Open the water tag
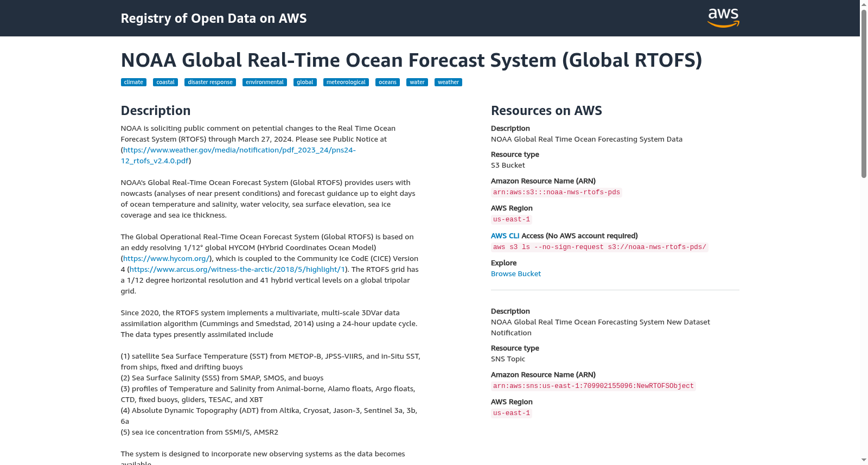This screenshot has width=868, height=465. [417, 82]
